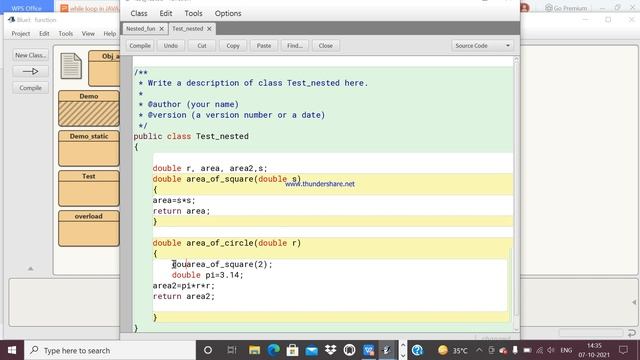Click Compile in BlueJ main window sidebar
Screen dimensions: 640x360
31,88
